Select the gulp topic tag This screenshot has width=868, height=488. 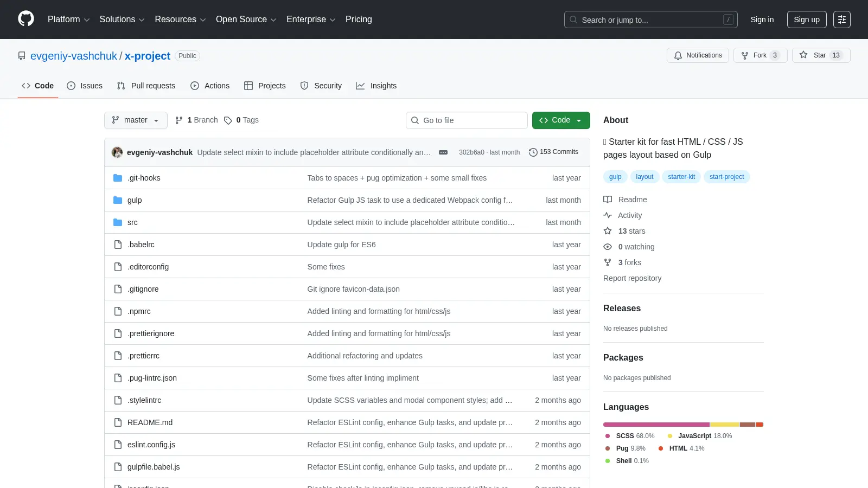(x=615, y=177)
